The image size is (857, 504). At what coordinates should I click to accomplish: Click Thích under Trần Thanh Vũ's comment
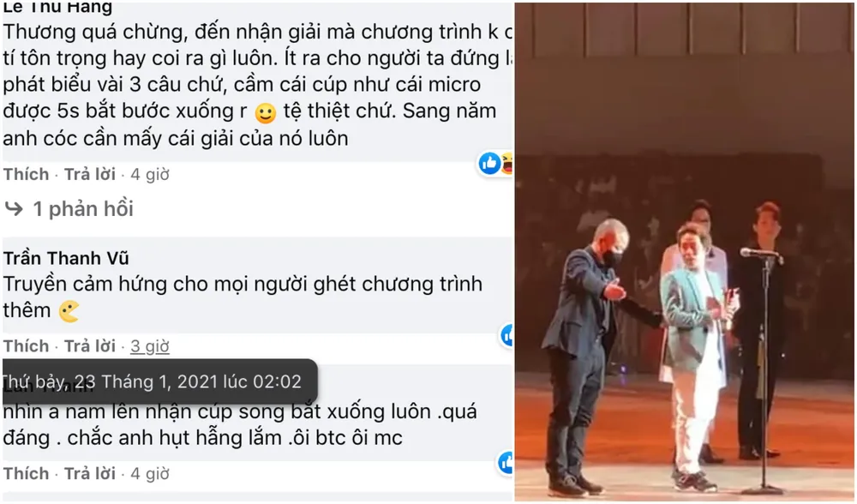(x=27, y=346)
